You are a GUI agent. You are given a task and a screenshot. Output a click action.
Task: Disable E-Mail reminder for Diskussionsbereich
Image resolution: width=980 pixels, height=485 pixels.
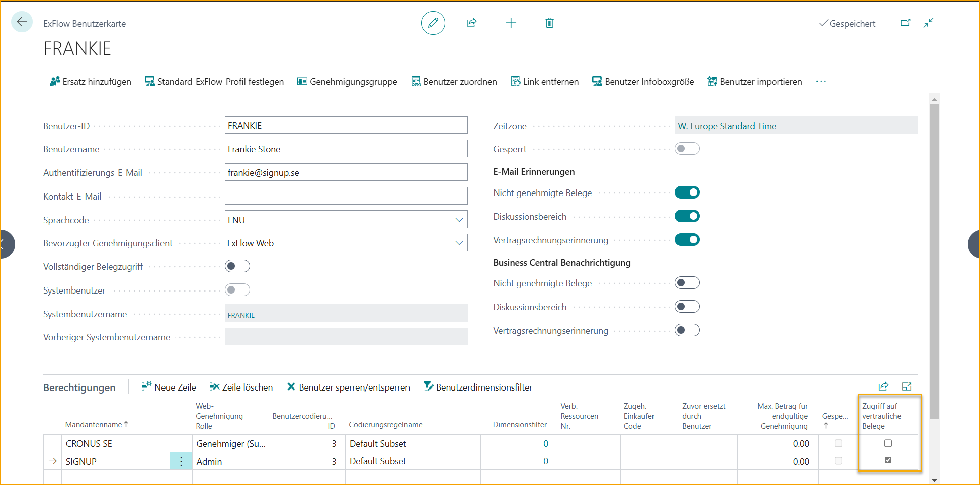[687, 216]
